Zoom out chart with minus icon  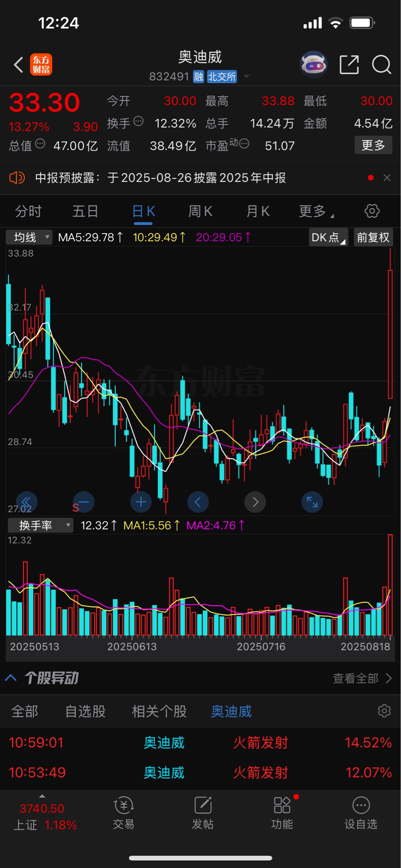pos(83,502)
